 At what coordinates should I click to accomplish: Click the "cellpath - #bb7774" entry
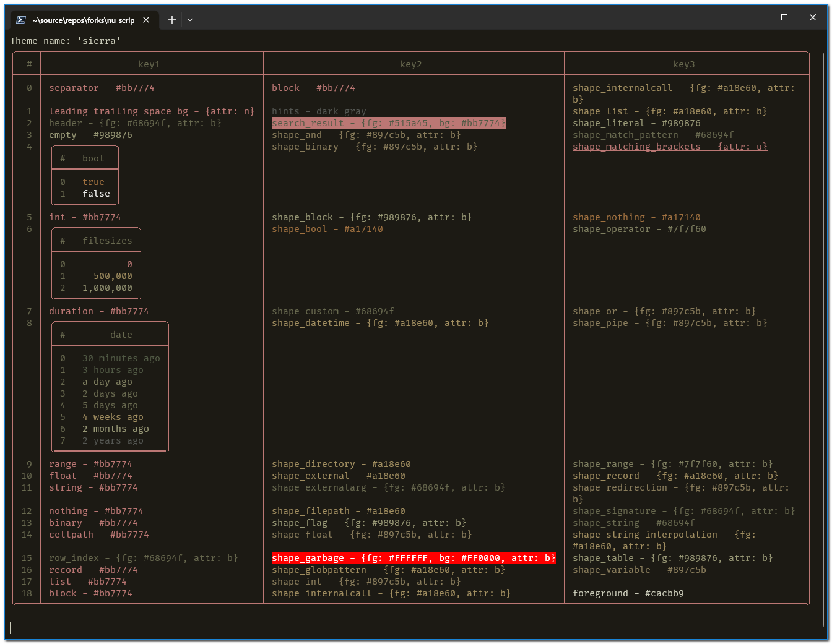click(99, 535)
